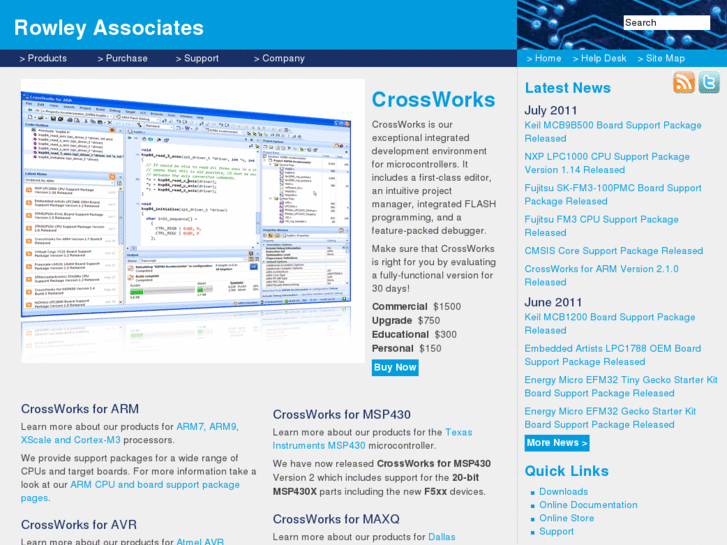The image size is (727, 545).
Task: Click into the Search field
Action: (666, 23)
